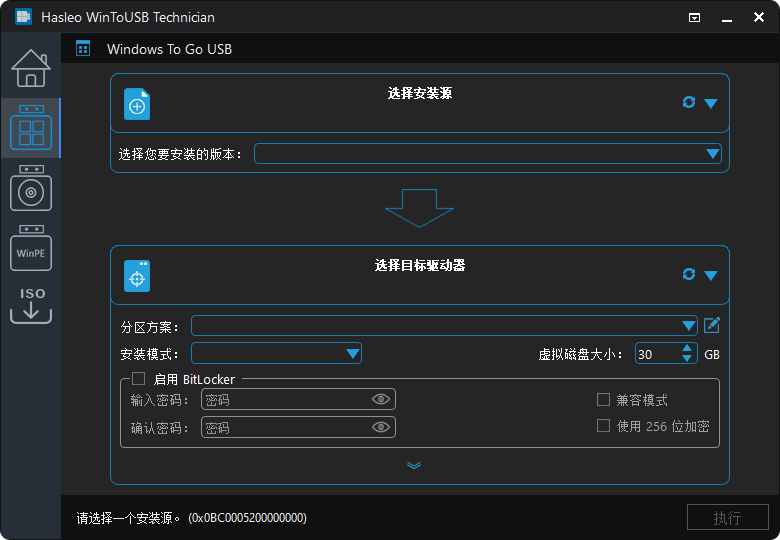Open the Windows installation USB creator sidebar icon

(31, 188)
